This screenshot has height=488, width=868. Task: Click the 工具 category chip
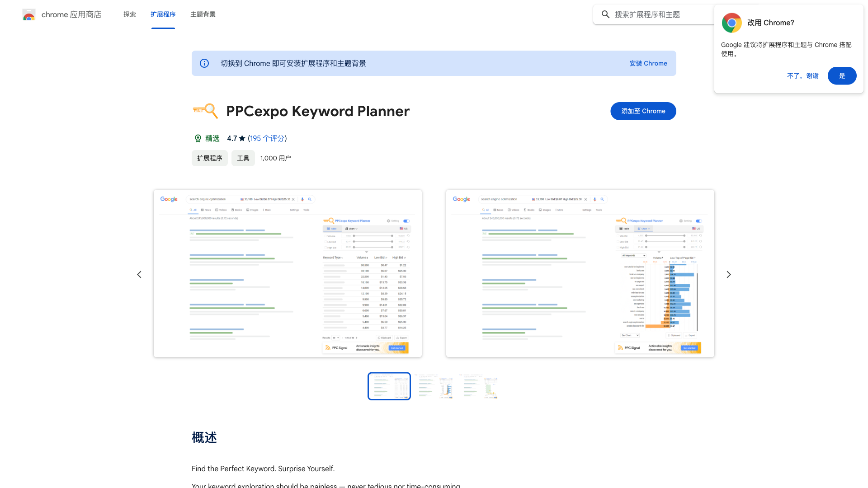click(243, 158)
